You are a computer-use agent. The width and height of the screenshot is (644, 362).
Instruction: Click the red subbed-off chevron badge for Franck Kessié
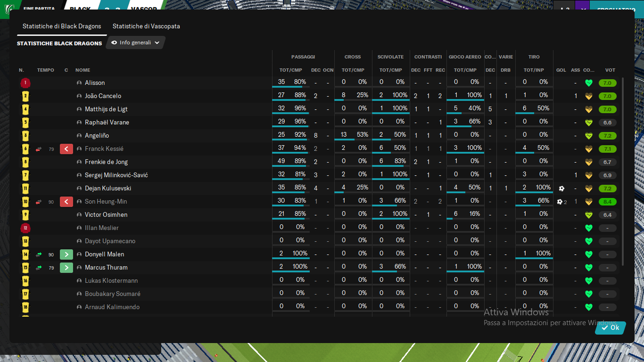pyautogui.click(x=66, y=149)
